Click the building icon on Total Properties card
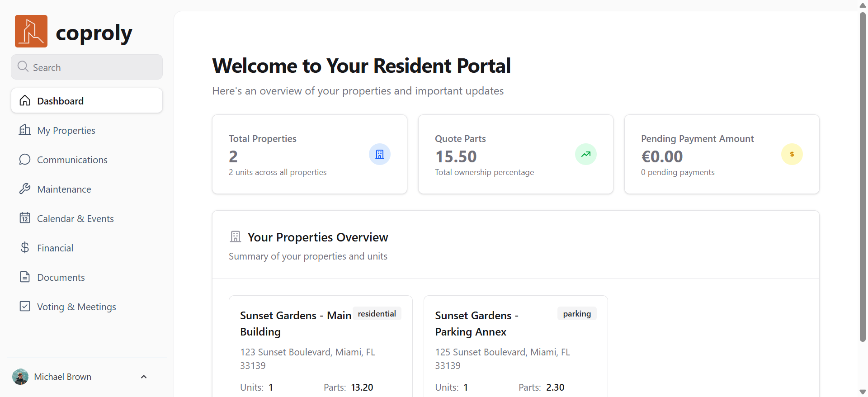 click(380, 154)
